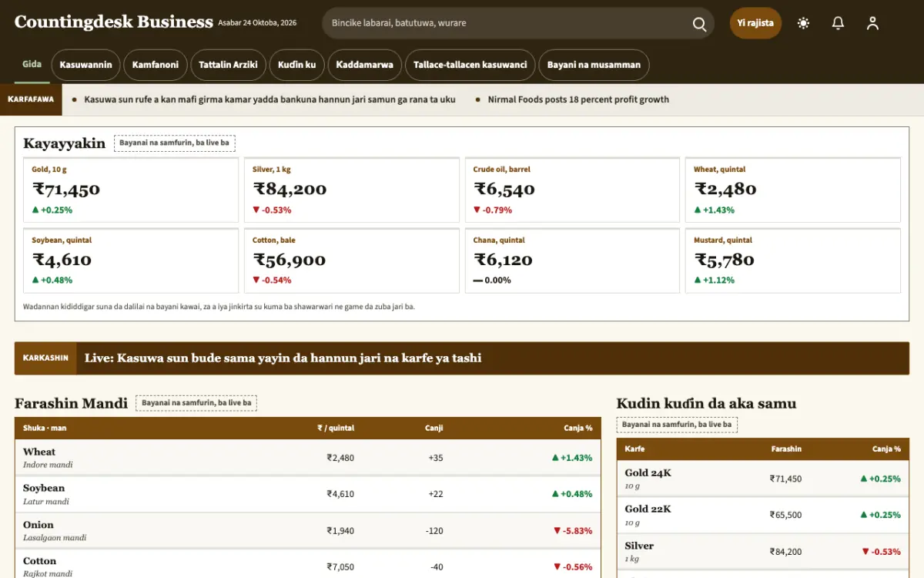Click the Canji column header
The height and width of the screenshot is (578, 924).
click(x=434, y=428)
